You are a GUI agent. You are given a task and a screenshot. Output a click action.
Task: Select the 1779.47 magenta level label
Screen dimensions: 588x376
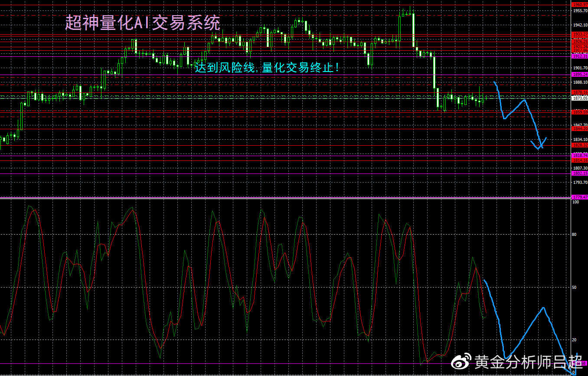580,197
